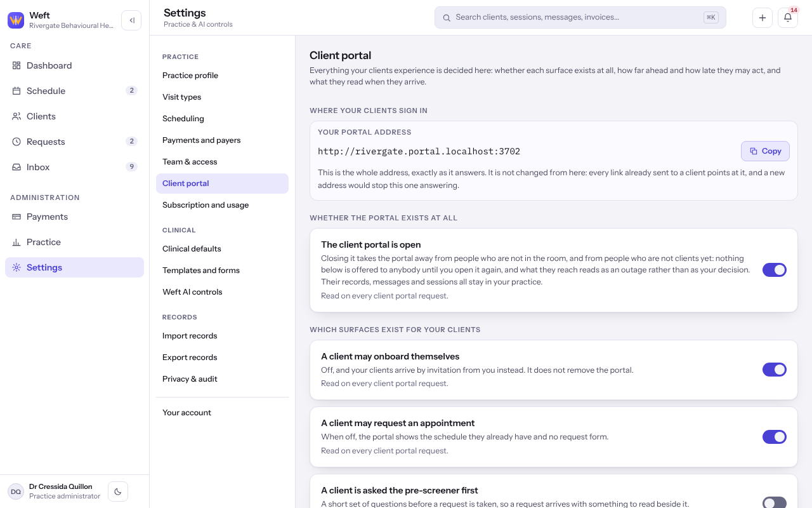The width and height of the screenshot is (812, 508).
Task: Collapse the sidebar with the chevron button
Action: 131,20
